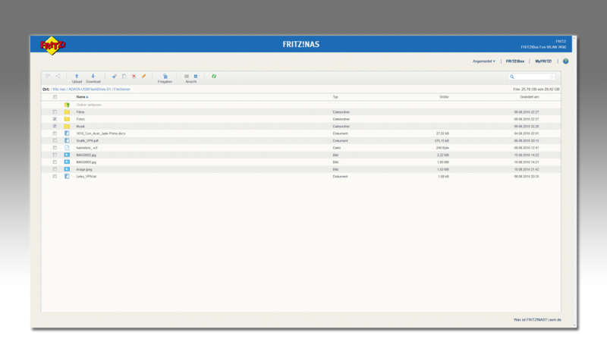Click the forward navigation arrow in toolbar
The height and width of the screenshot is (364, 607).
(x=58, y=76)
